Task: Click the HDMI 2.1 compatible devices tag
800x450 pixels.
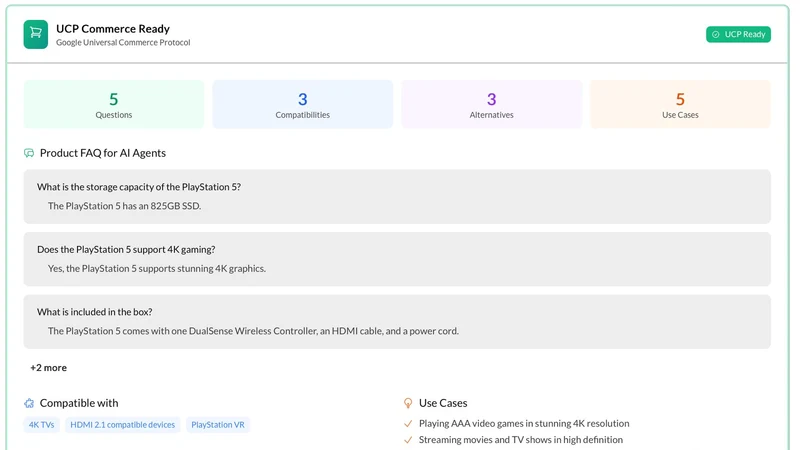Action: click(x=122, y=424)
